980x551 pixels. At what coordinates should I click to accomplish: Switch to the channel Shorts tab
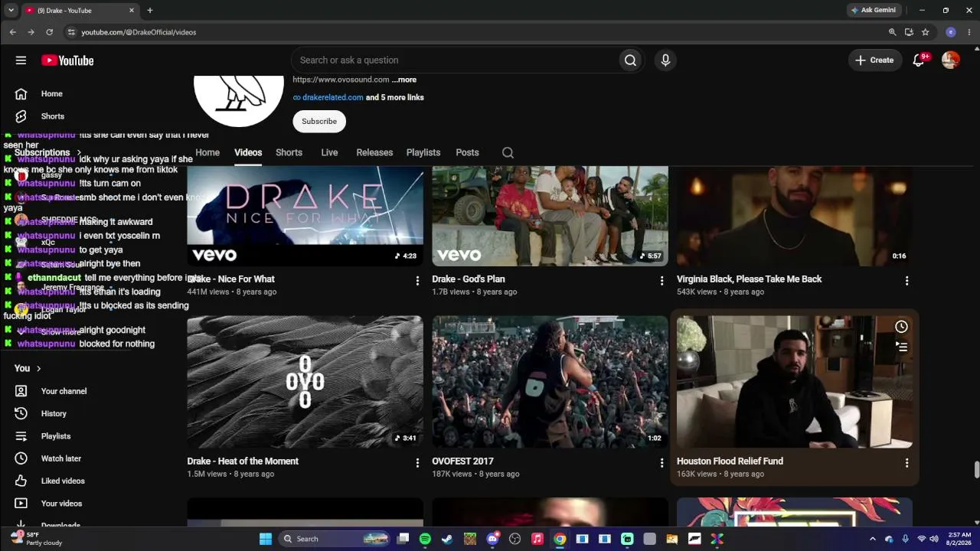click(289, 152)
